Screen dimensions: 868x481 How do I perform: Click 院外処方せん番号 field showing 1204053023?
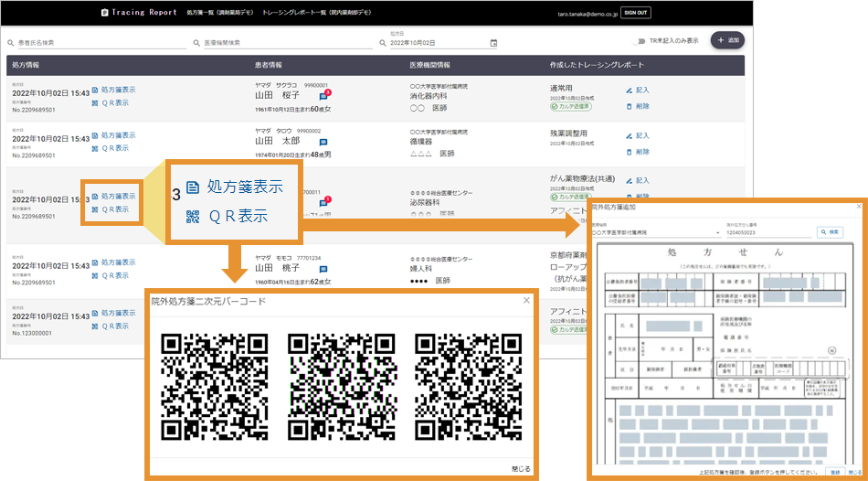pos(769,233)
